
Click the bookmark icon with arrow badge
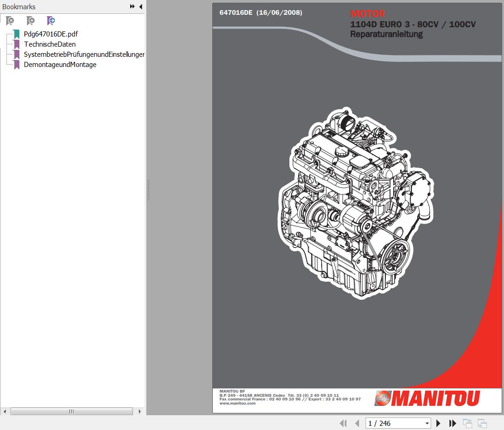51,21
